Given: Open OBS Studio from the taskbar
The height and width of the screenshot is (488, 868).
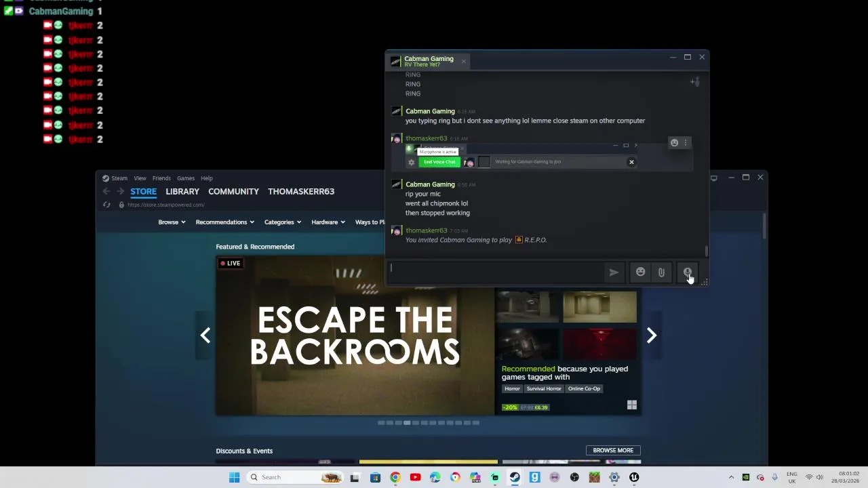Looking at the screenshot, I should click(574, 477).
